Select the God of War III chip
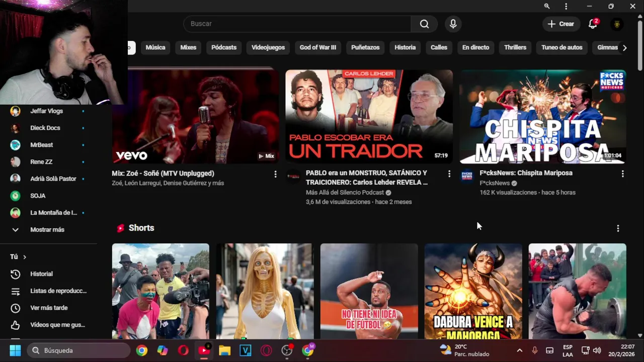The image size is (644, 362). (x=318, y=47)
